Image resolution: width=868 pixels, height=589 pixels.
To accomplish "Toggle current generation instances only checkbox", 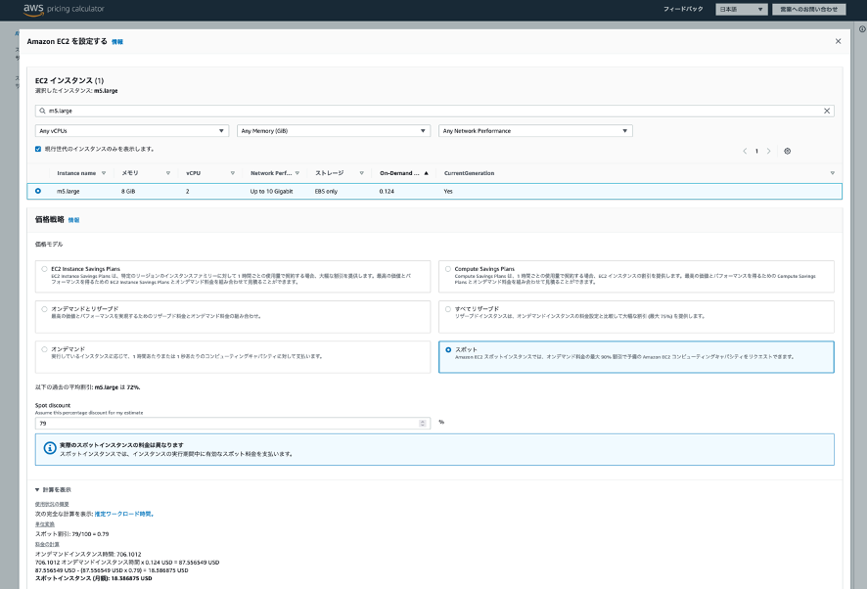I will (x=38, y=149).
